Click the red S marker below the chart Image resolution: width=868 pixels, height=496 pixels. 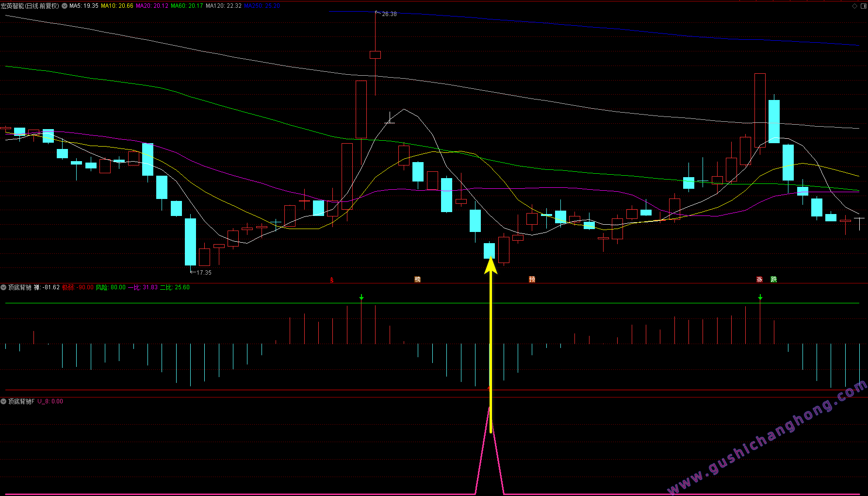pyautogui.click(x=332, y=280)
